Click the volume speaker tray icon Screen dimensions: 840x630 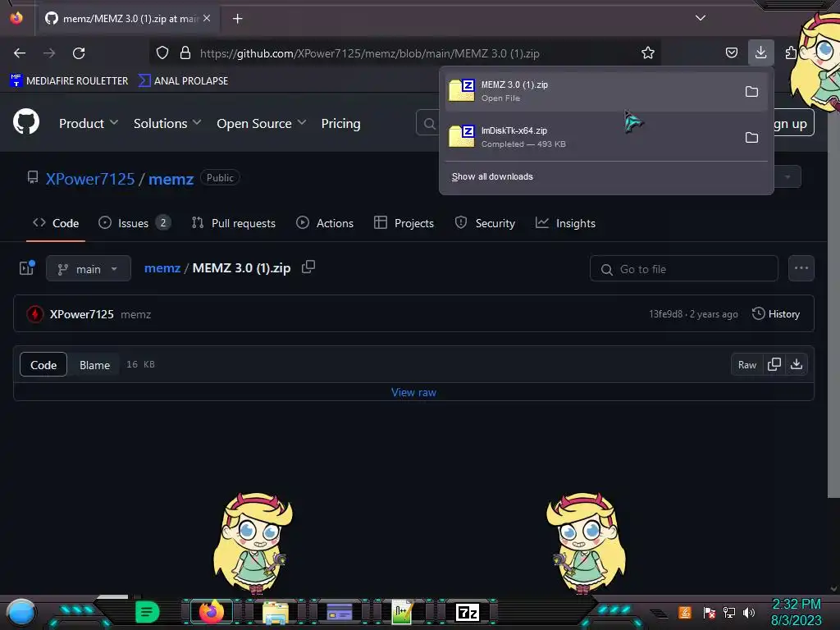(x=749, y=612)
